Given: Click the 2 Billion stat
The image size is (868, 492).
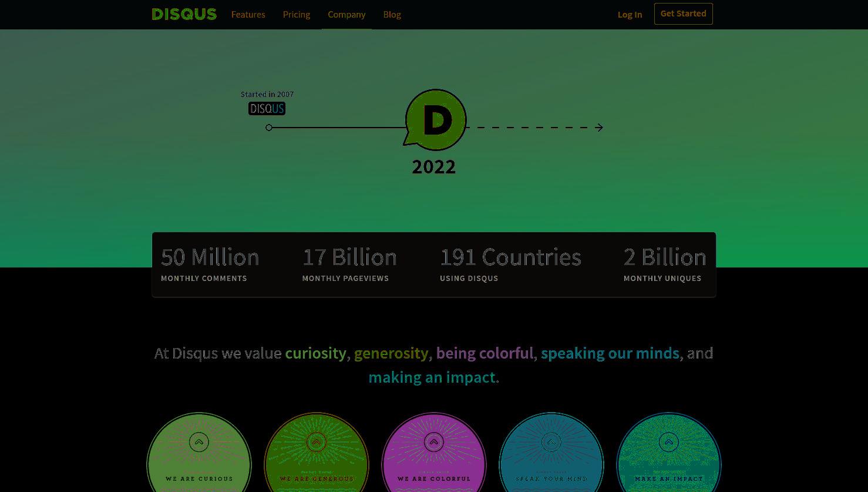Looking at the screenshot, I should pos(665,257).
